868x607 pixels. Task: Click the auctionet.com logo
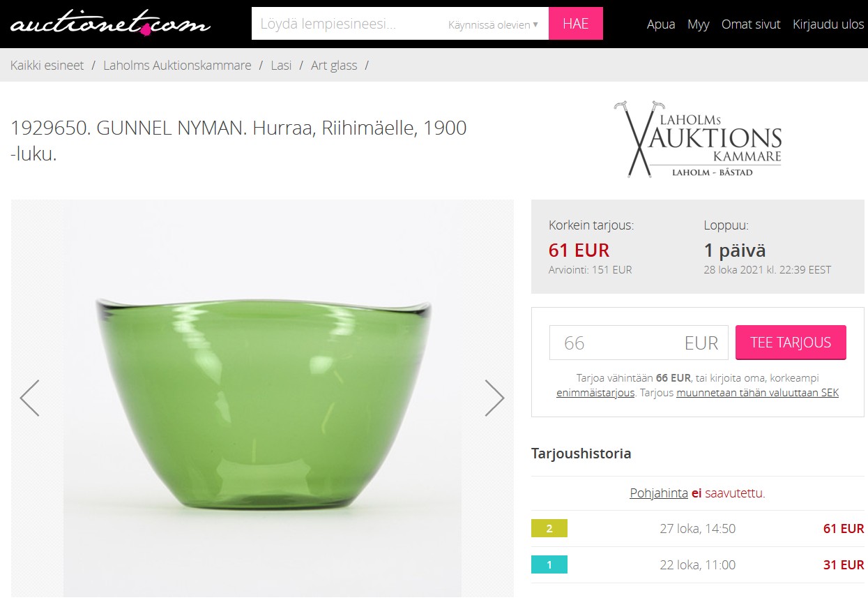110,24
